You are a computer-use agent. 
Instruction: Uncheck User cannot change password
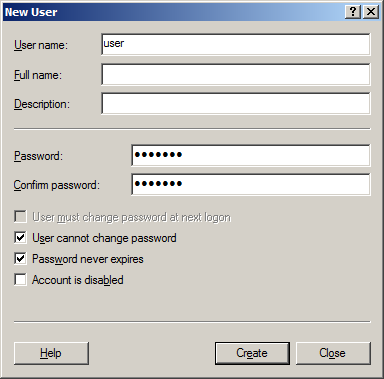click(x=20, y=238)
